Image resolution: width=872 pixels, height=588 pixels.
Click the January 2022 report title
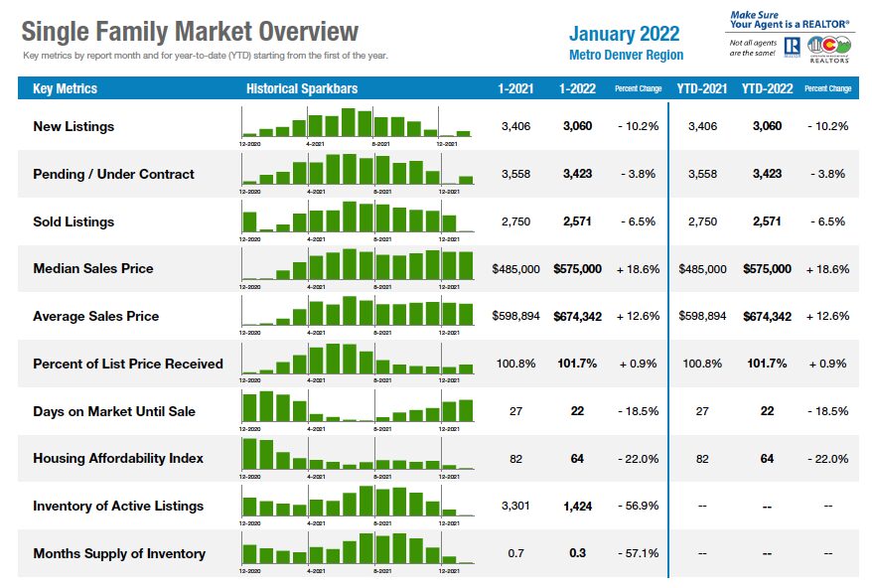pyautogui.click(x=624, y=34)
